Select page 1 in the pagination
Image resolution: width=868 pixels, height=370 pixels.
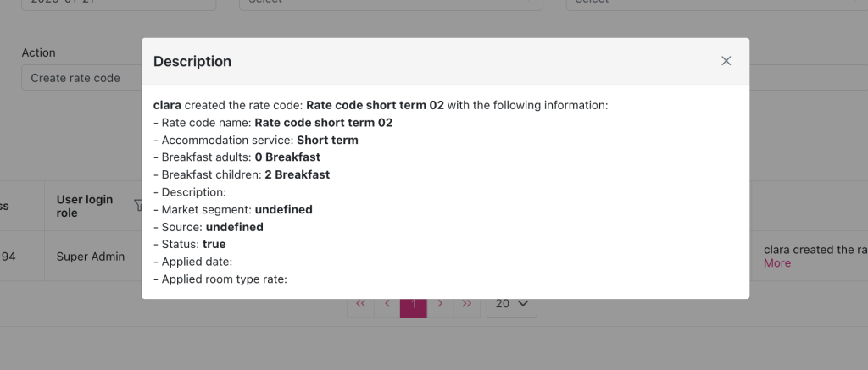(414, 304)
